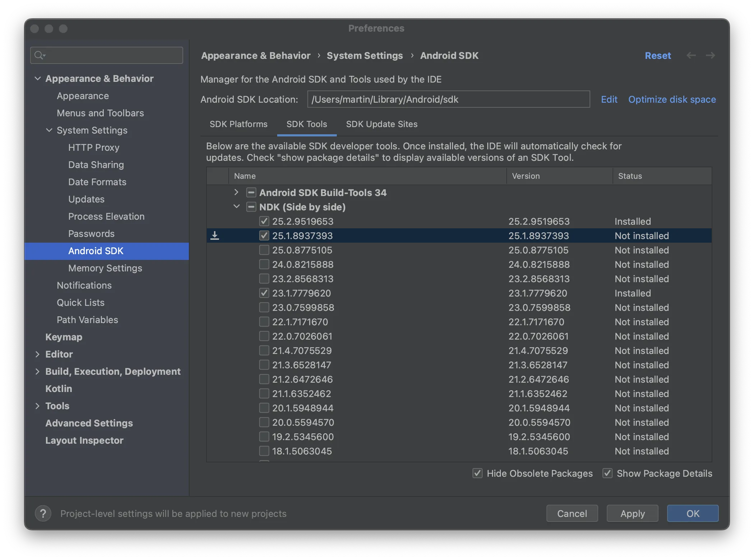Expand the Editor settings section

(37, 354)
